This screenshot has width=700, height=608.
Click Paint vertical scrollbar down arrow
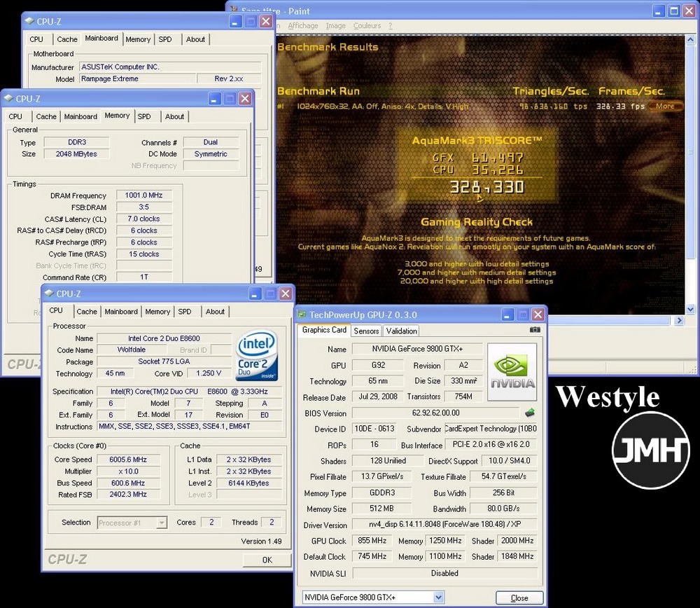click(x=689, y=309)
